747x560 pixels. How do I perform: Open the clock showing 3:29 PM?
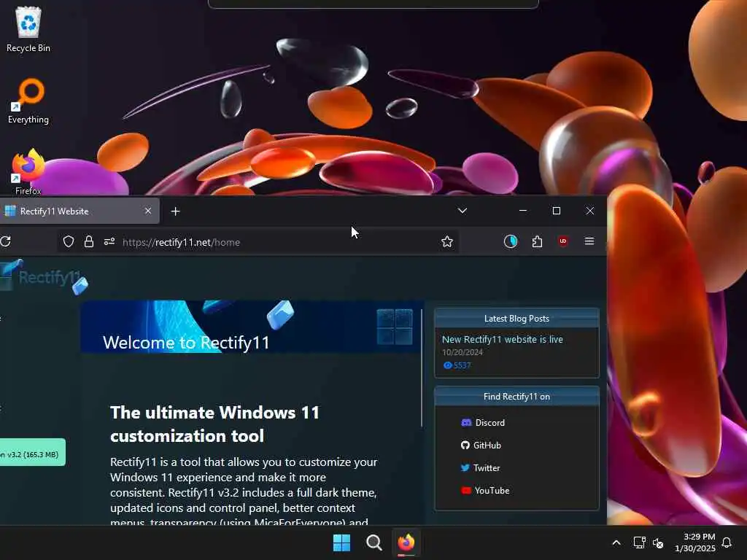coord(695,542)
